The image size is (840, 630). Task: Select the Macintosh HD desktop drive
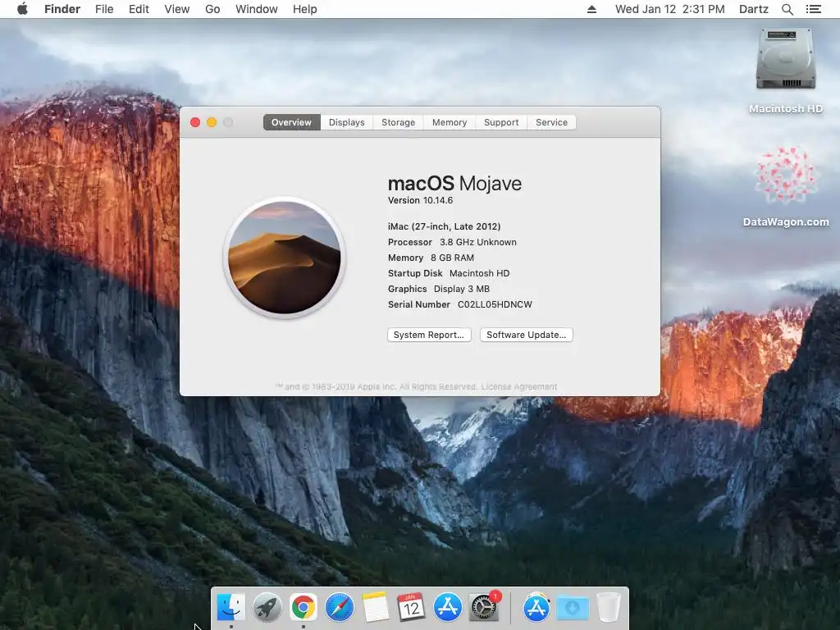785,71
